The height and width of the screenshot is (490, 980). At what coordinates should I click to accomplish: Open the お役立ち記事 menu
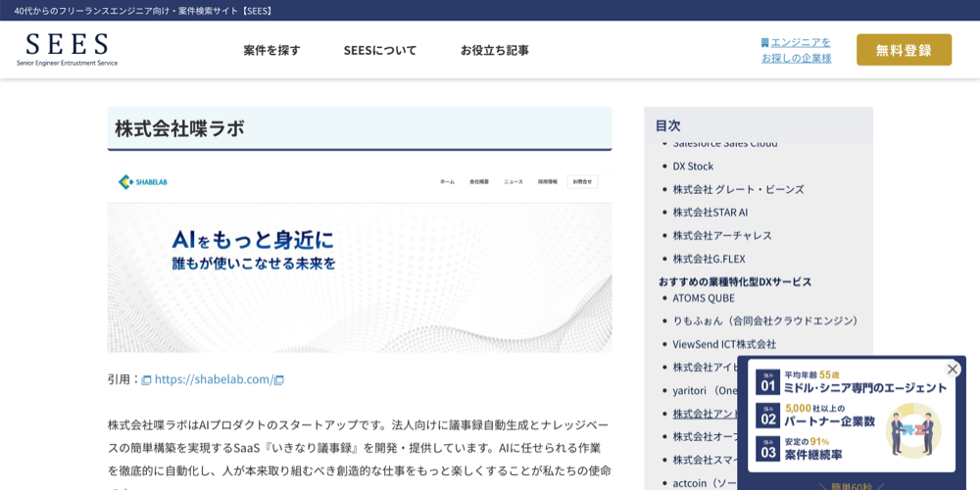click(494, 51)
